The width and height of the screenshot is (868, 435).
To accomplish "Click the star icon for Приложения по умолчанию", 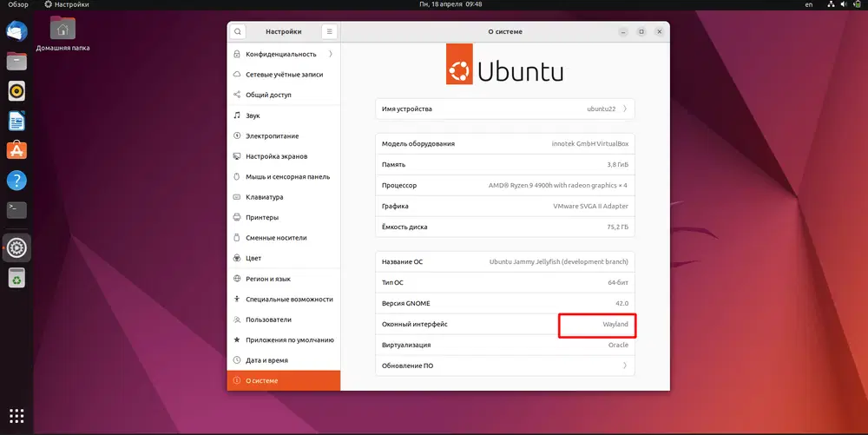I will tap(237, 339).
